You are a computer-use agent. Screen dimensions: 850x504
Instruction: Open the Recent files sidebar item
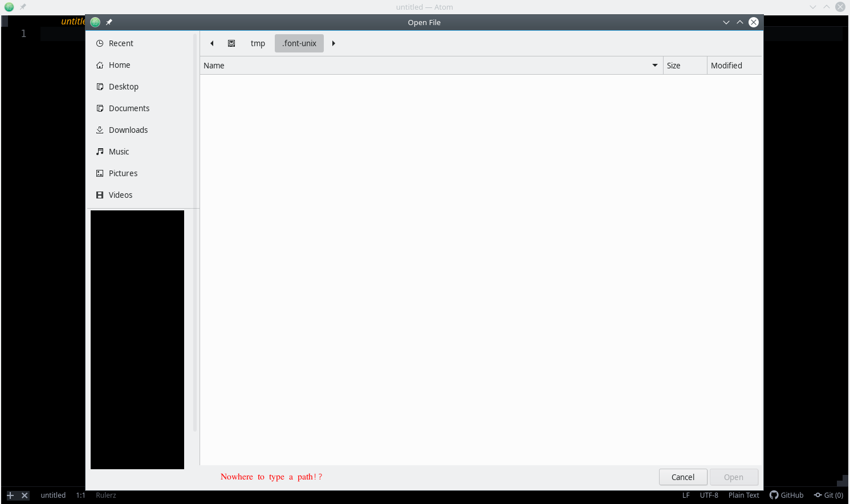tap(121, 43)
